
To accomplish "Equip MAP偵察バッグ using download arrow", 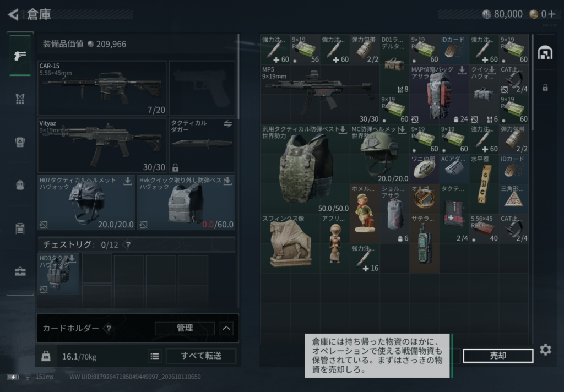I will [x=462, y=70].
